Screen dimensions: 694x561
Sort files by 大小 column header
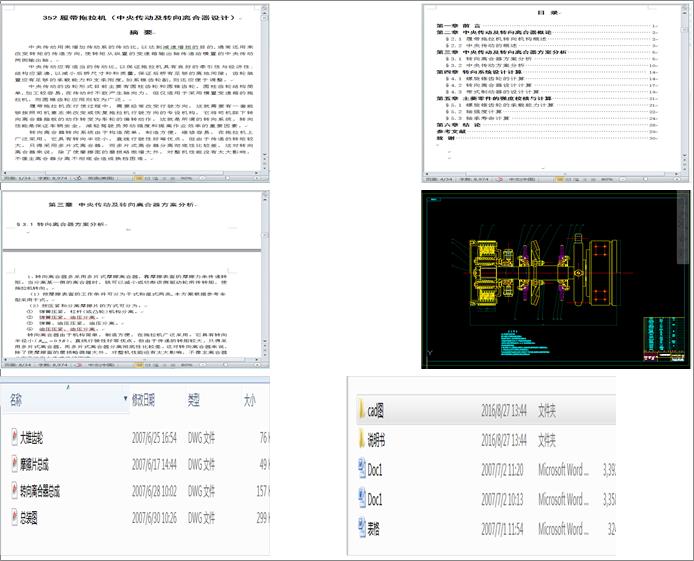pos(251,398)
